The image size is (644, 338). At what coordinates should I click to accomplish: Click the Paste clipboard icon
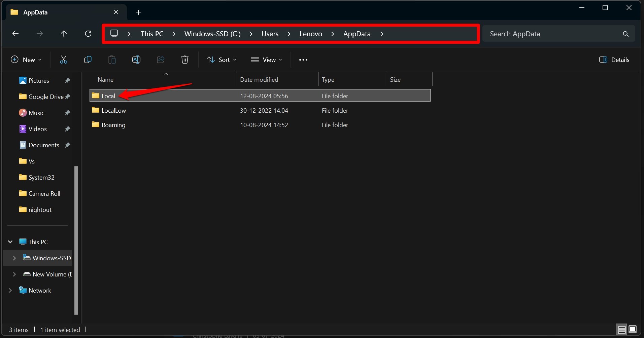112,60
